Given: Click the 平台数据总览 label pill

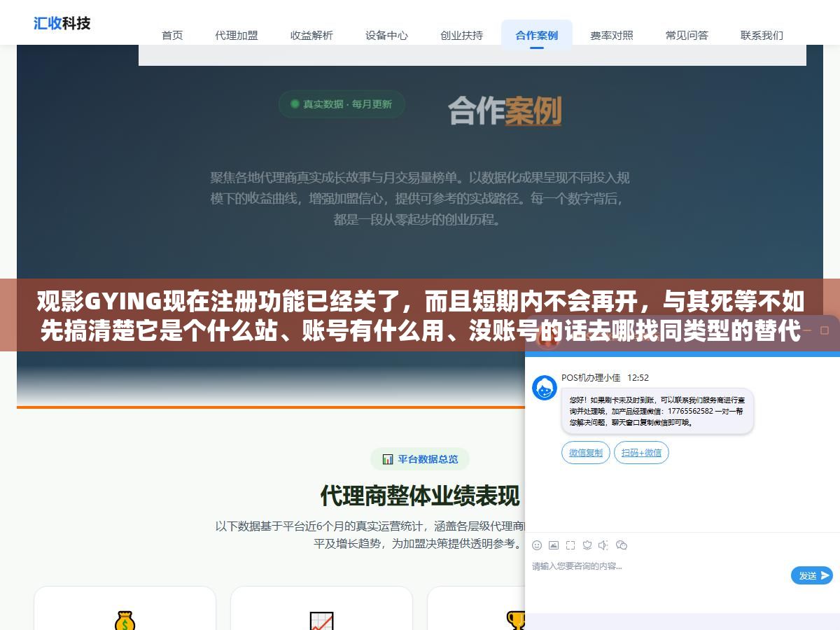Looking at the screenshot, I should (x=420, y=459).
